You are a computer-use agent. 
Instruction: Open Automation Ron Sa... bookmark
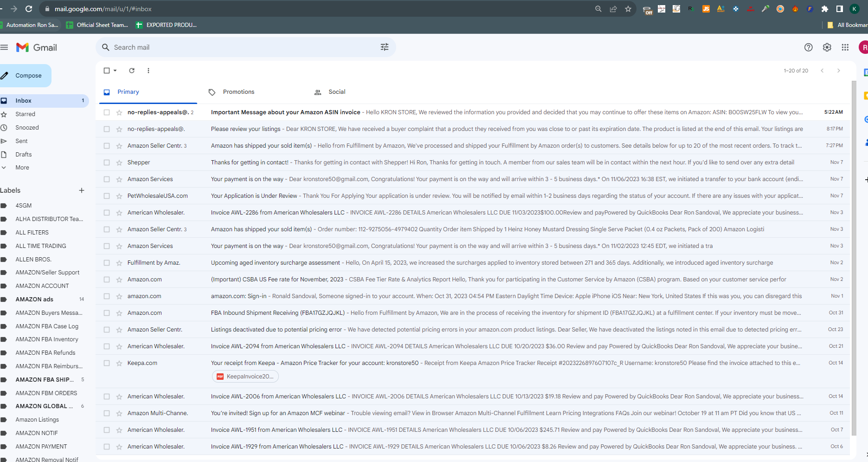(x=31, y=25)
